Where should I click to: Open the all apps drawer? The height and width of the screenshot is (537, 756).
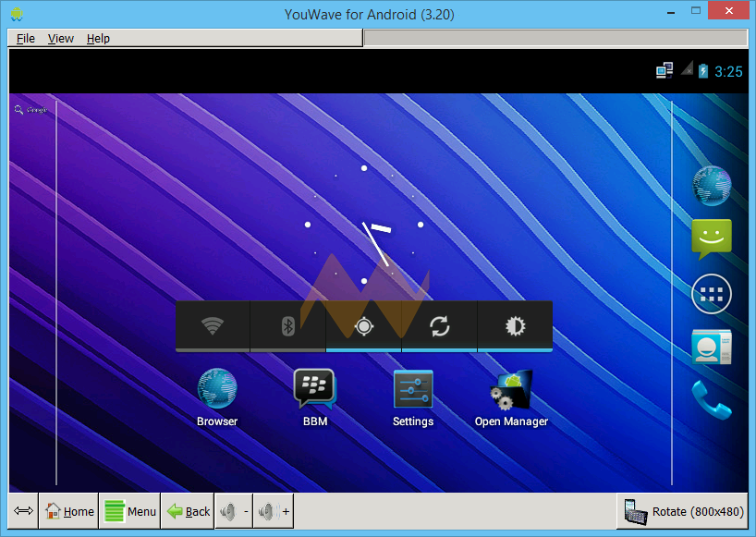[x=712, y=294]
